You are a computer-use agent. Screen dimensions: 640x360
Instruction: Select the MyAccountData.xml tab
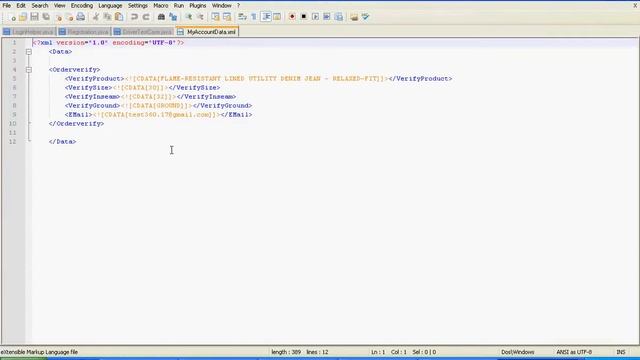click(207, 31)
